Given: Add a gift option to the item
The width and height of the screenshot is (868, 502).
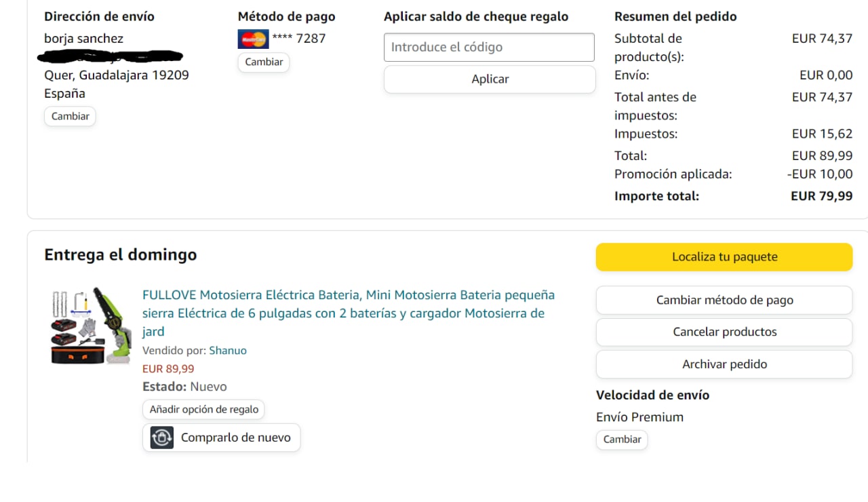Looking at the screenshot, I should [203, 410].
